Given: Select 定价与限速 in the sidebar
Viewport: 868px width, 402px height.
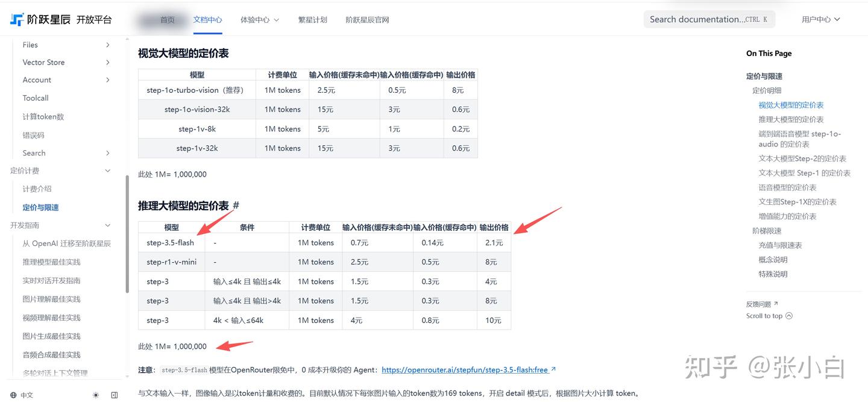Looking at the screenshot, I should [40, 207].
